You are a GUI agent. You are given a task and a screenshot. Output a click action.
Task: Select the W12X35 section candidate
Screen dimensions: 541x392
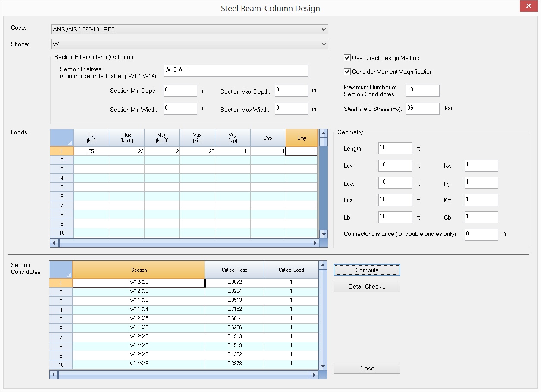click(139, 319)
